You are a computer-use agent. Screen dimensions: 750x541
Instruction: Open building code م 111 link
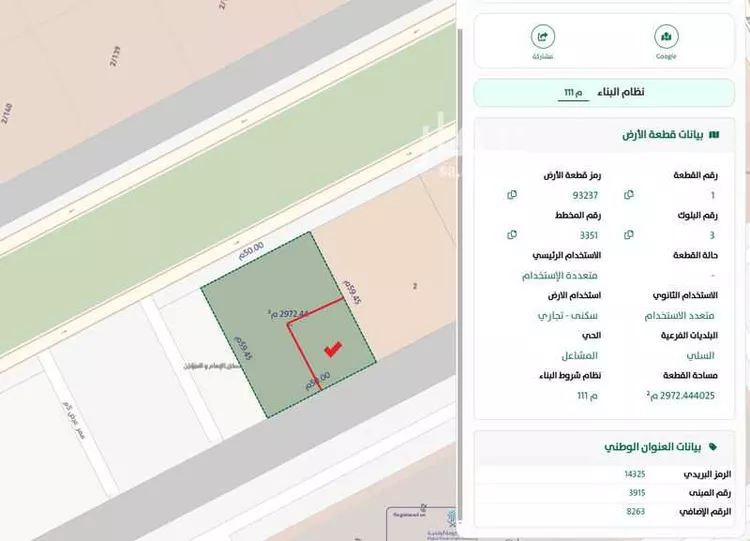point(574,93)
